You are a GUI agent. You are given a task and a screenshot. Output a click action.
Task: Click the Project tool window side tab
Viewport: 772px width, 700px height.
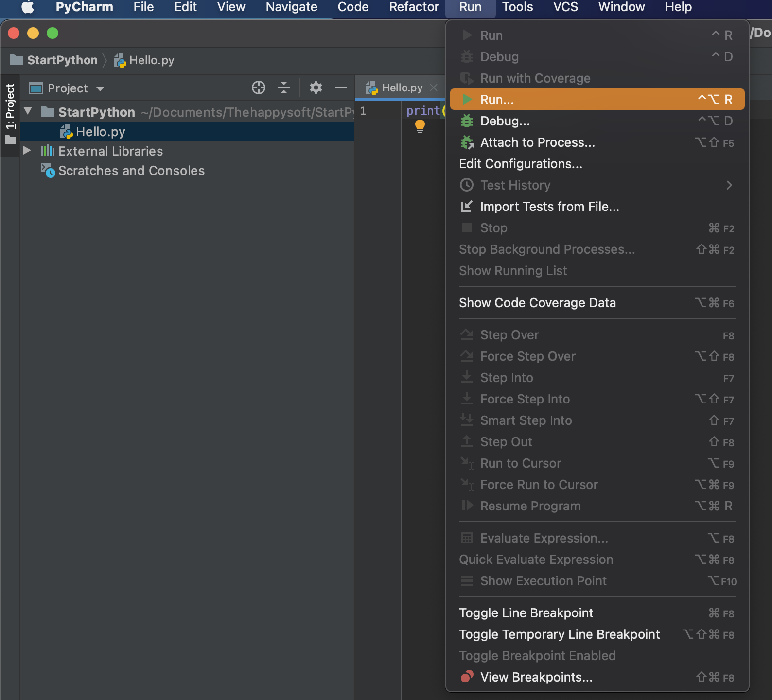tap(10, 115)
